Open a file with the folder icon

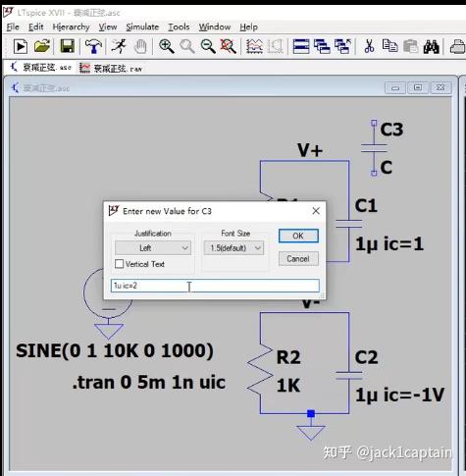coord(42,46)
